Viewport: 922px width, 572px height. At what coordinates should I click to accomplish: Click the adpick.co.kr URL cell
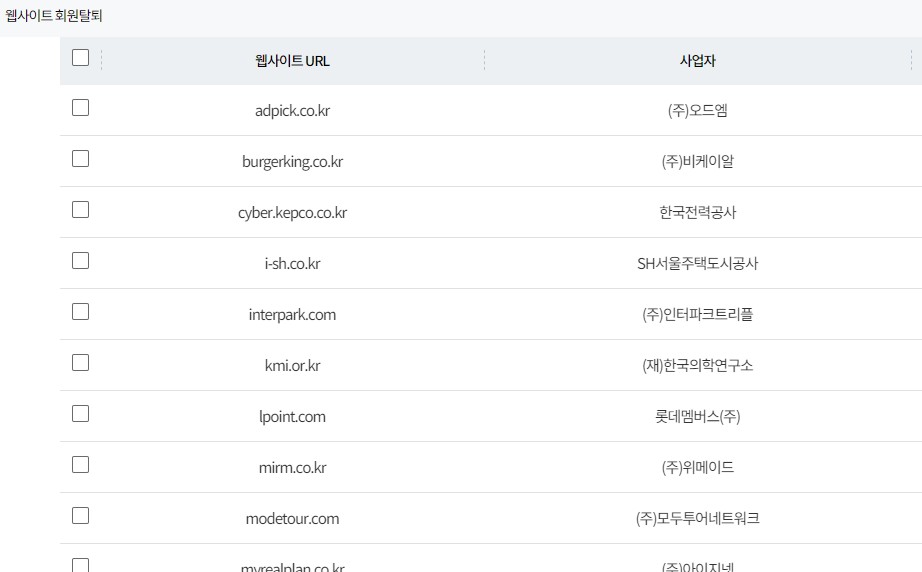click(x=292, y=111)
